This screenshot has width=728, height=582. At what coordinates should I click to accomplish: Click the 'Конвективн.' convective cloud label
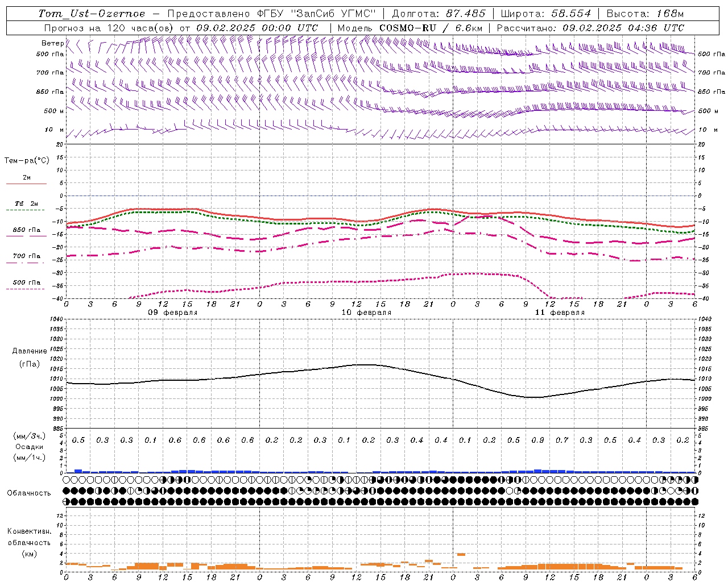[30, 531]
